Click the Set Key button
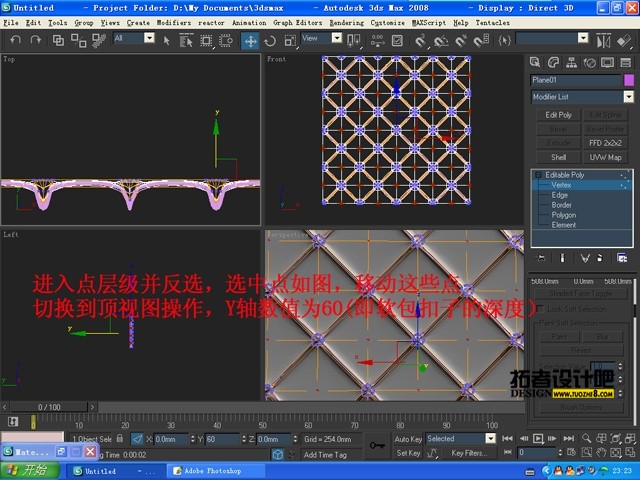The image size is (640, 480). point(408,453)
